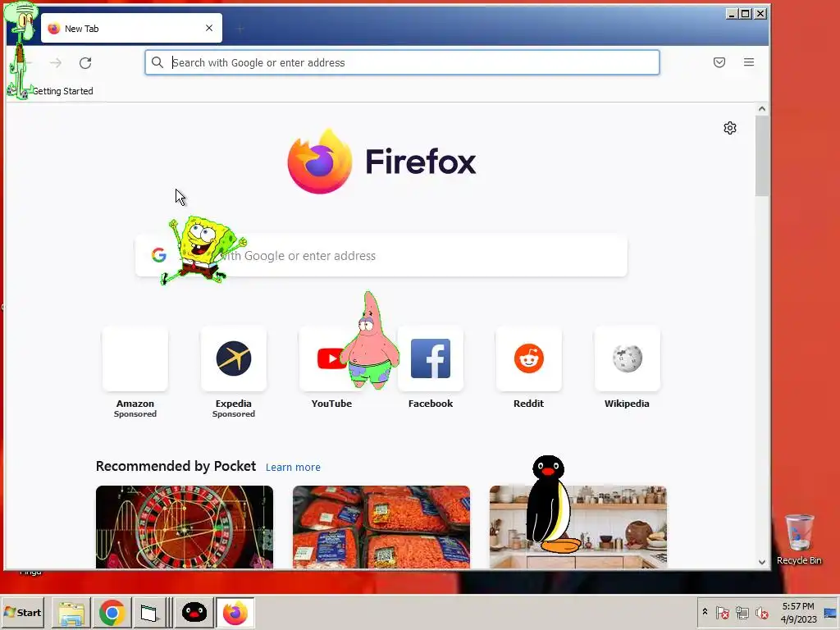Viewport: 840px width, 630px height.
Task: Open Windows Explorer from taskbar
Action: click(x=71, y=613)
